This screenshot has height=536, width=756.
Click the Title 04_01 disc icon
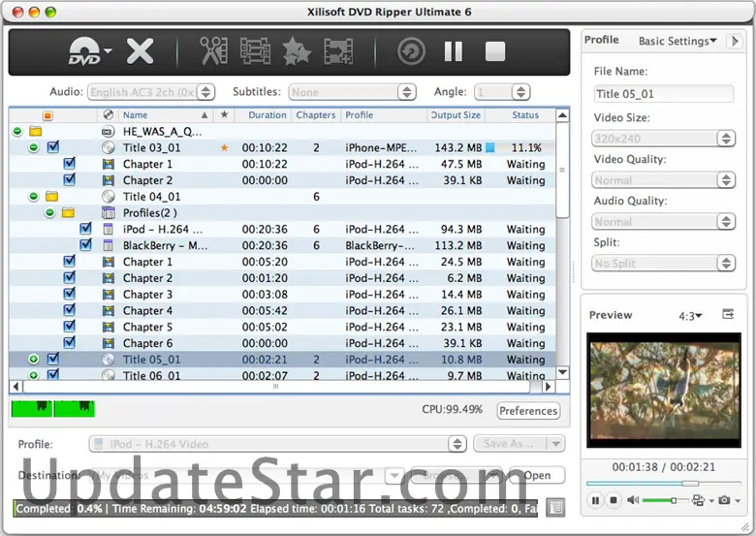109,197
